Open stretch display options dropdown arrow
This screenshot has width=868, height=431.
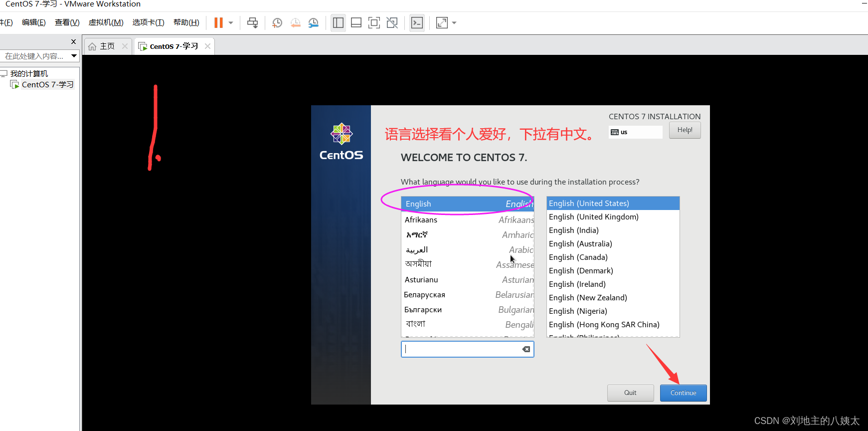(454, 22)
